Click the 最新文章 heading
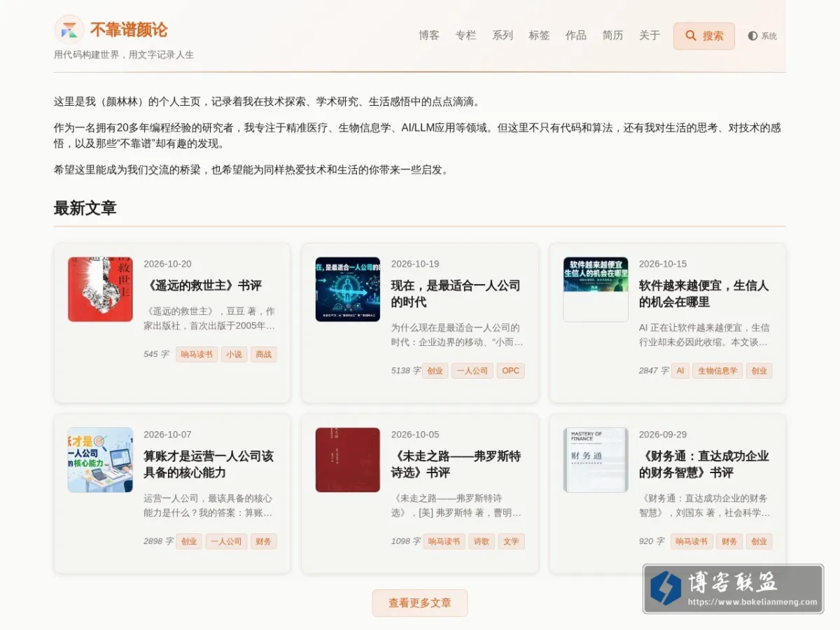 coord(85,209)
